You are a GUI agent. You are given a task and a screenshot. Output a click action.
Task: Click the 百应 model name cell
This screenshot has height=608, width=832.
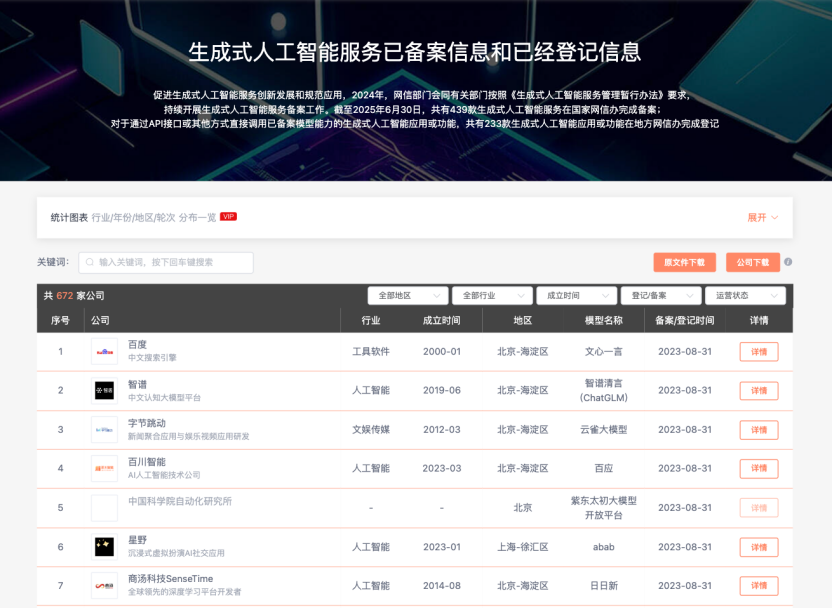pyautogui.click(x=604, y=468)
